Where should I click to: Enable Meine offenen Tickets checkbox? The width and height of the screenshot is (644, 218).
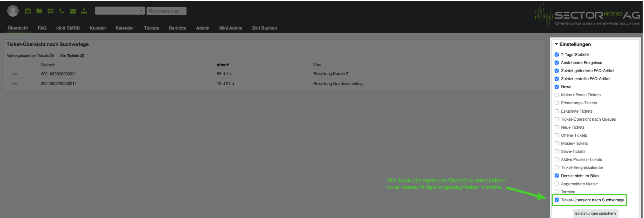(x=556, y=95)
